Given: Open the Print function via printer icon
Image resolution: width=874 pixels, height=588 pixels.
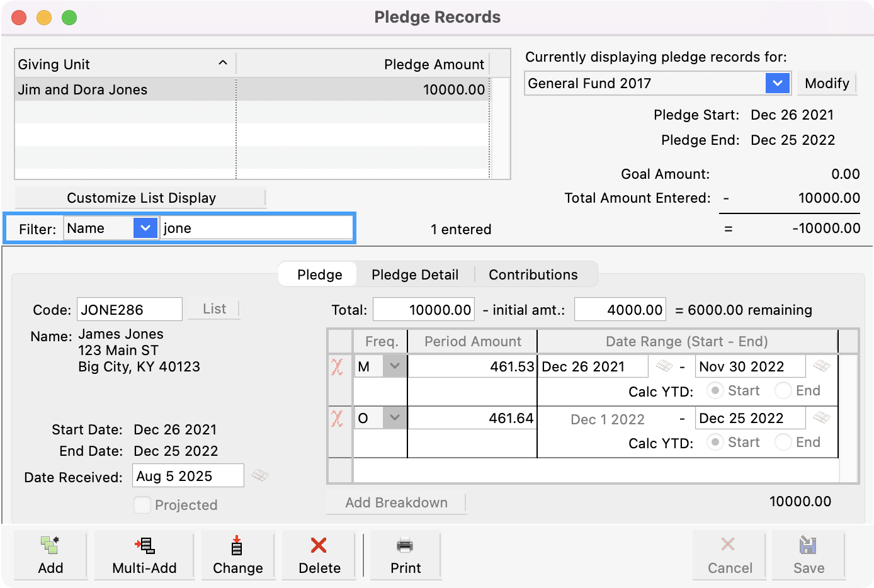Looking at the screenshot, I should (405, 546).
